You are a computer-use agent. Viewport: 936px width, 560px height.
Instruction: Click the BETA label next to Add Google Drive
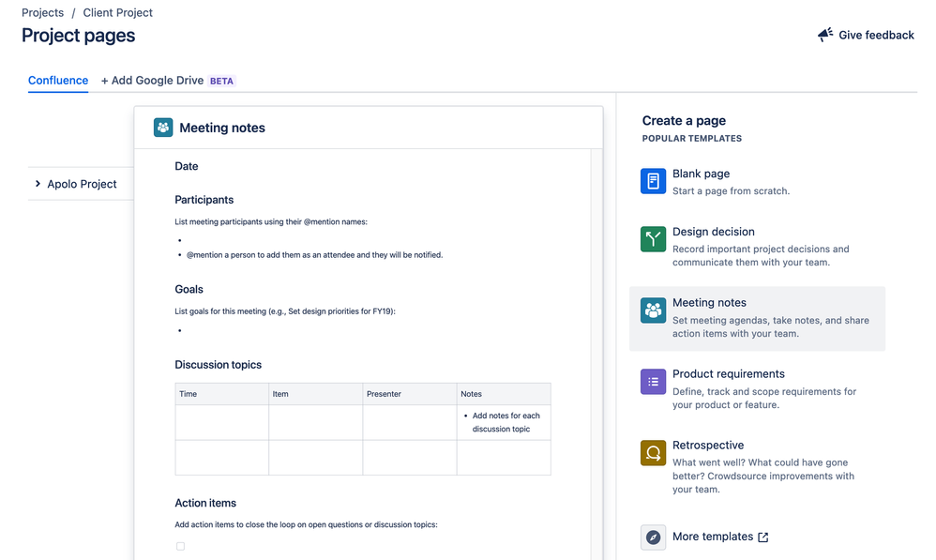pyautogui.click(x=221, y=81)
